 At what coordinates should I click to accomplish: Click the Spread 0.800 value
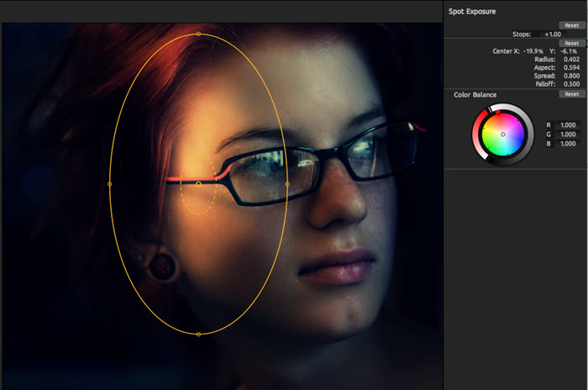click(571, 76)
